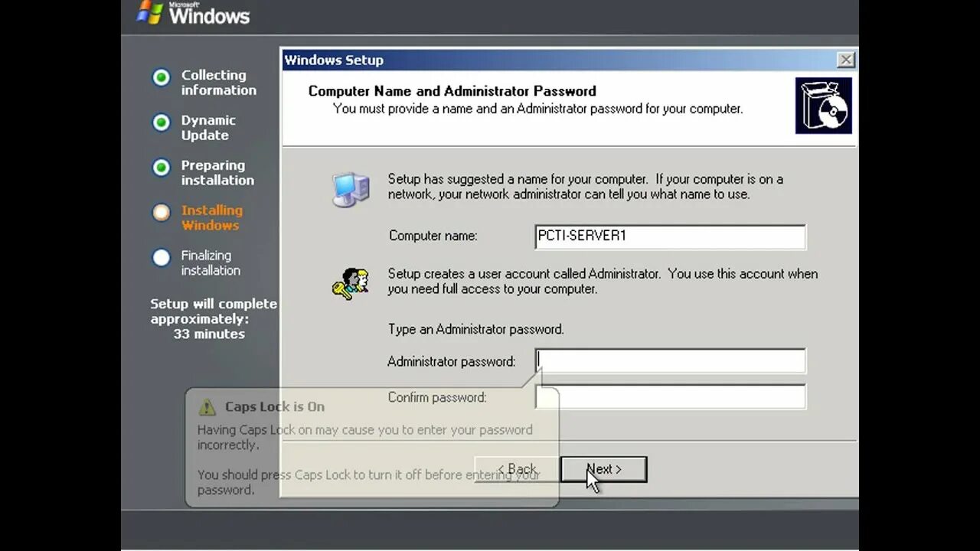Screen dimensions: 980x551
Task: Click the computer monitor icon
Action: click(351, 189)
